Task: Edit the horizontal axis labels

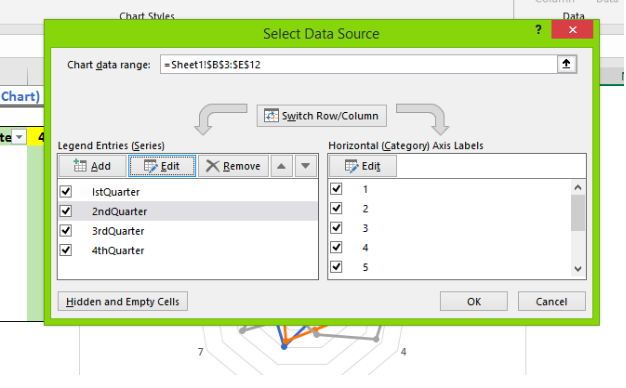Action: coord(363,166)
